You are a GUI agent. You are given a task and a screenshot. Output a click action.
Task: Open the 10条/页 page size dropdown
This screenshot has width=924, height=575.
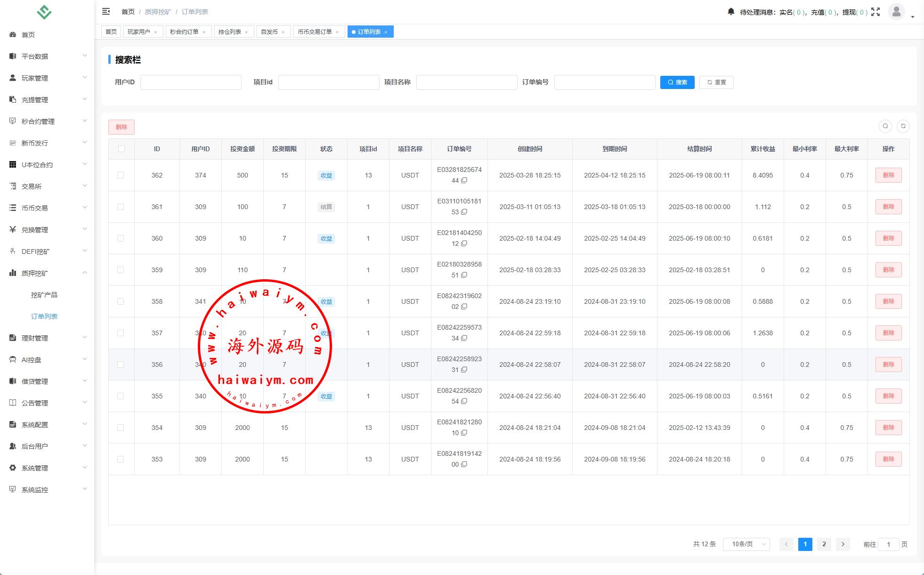click(746, 544)
